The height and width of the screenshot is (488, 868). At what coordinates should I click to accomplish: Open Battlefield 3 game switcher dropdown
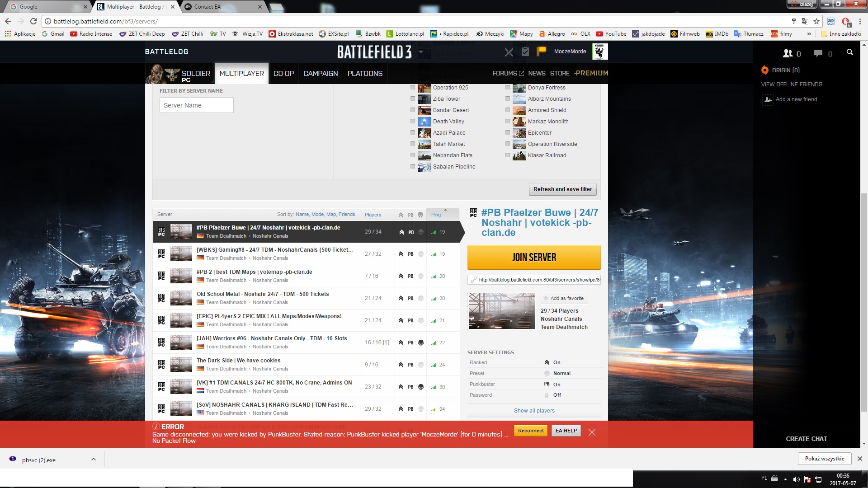coord(421,52)
